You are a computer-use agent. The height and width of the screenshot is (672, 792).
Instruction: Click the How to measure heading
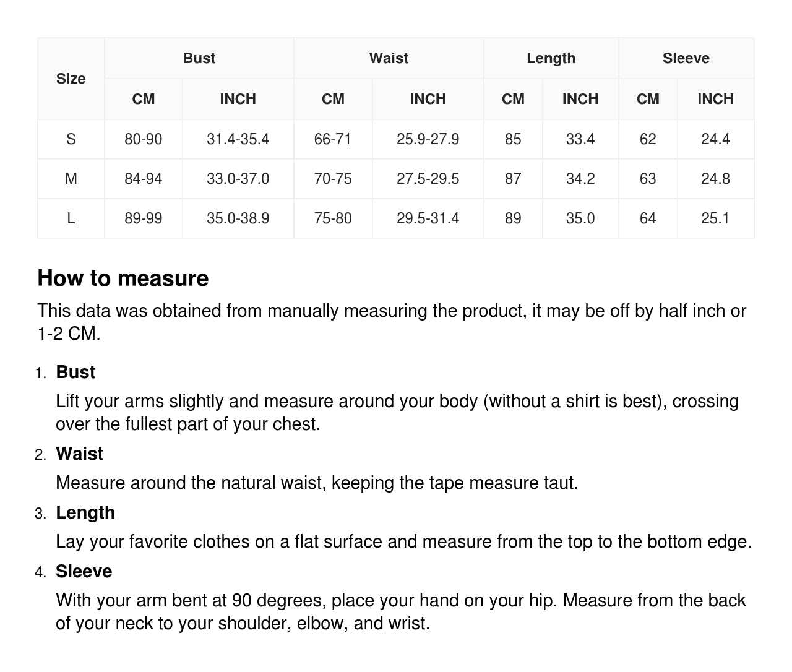tap(123, 278)
